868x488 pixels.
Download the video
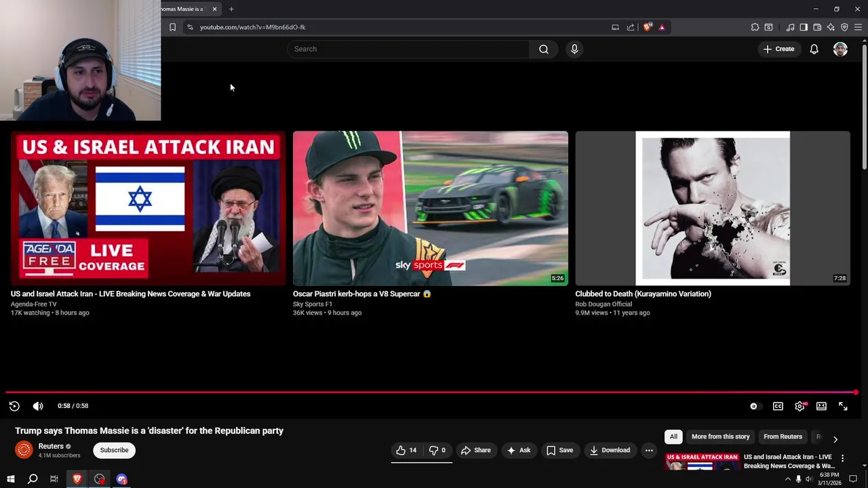[x=609, y=450]
